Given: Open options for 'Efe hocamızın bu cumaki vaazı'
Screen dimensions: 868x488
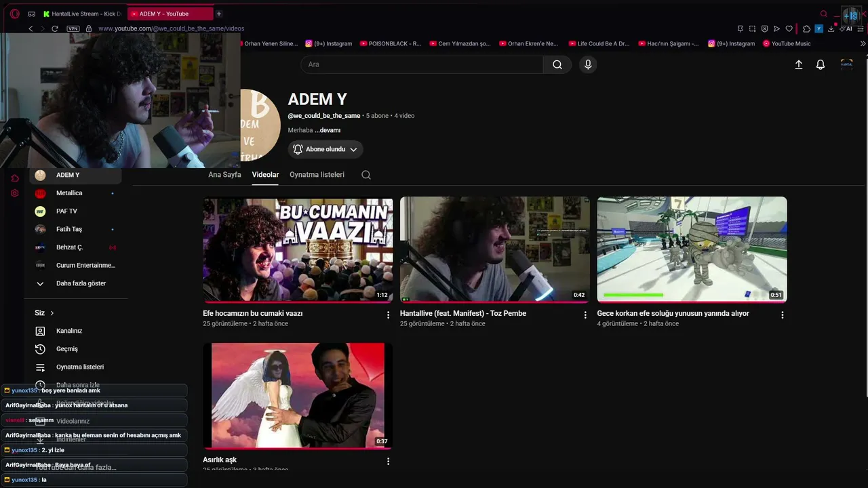Looking at the screenshot, I should tap(389, 315).
